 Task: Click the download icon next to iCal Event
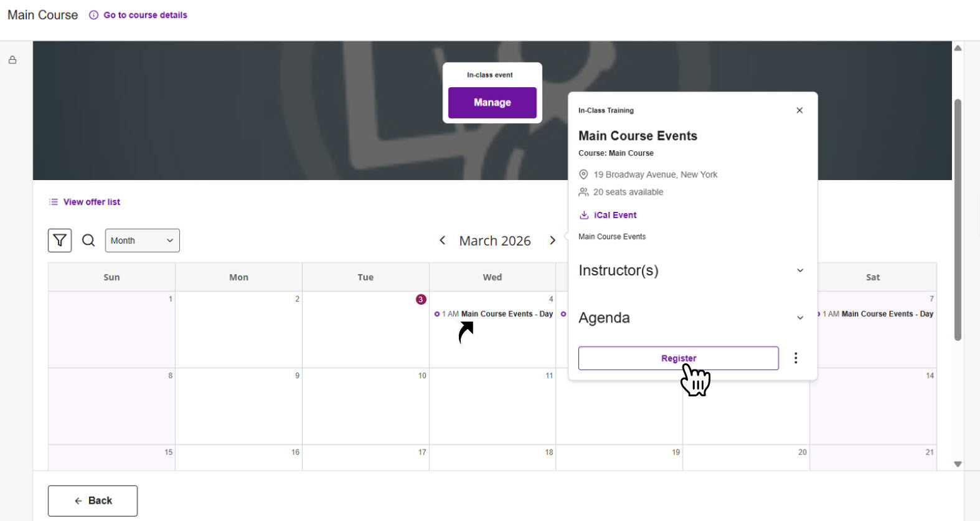pyautogui.click(x=584, y=215)
